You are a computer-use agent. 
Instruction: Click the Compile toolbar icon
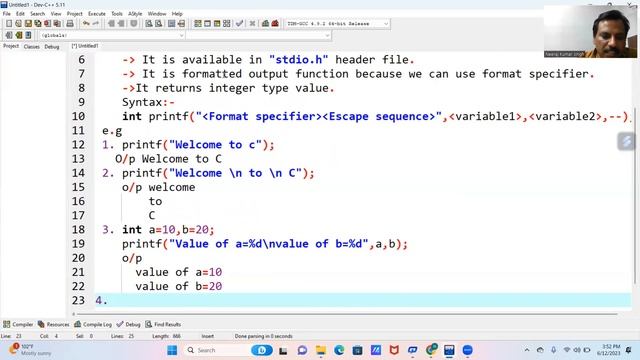click(198, 24)
